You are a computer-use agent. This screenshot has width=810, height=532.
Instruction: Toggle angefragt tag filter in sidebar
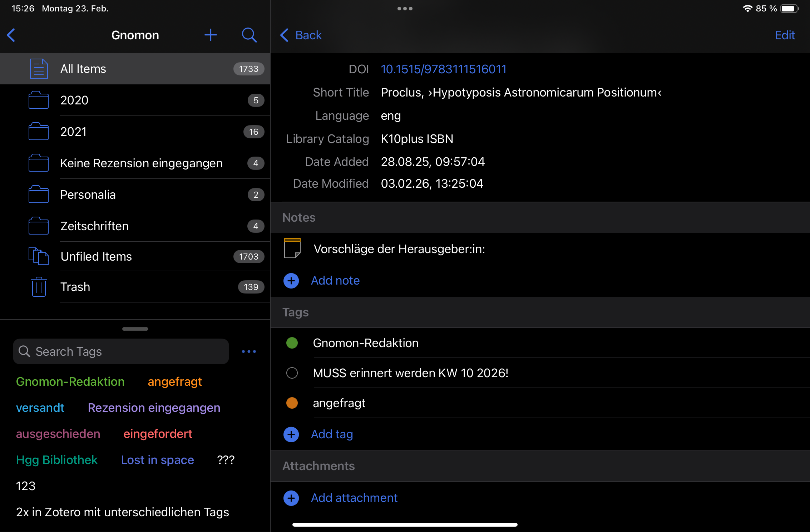click(x=175, y=381)
